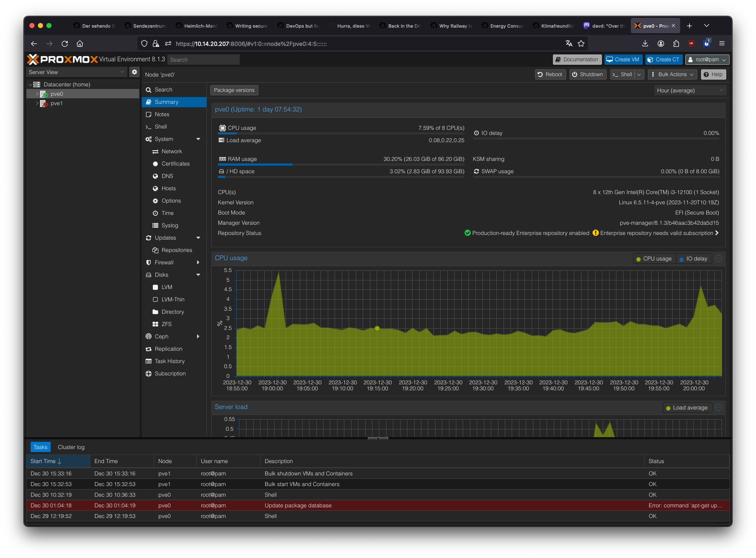
Task: Open Repository Status details arrow
Action: (x=717, y=233)
